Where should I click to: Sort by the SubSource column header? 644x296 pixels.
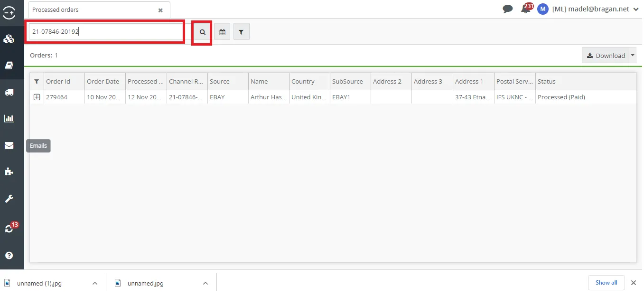coord(350,81)
